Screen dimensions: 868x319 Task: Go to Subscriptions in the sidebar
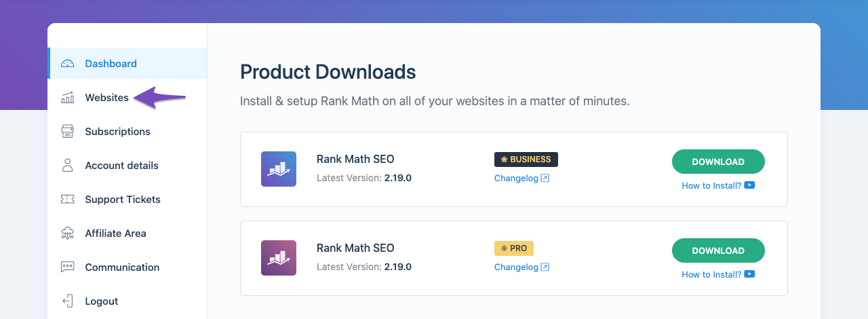[x=117, y=132]
